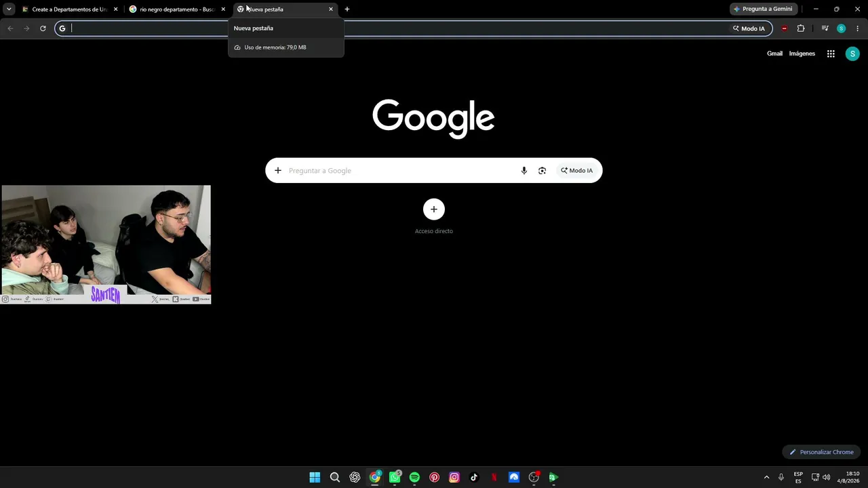Image resolution: width=868 pixels, height=488 pixels.
Task: Open the Extensions puzzle icon
Action: 801,28
